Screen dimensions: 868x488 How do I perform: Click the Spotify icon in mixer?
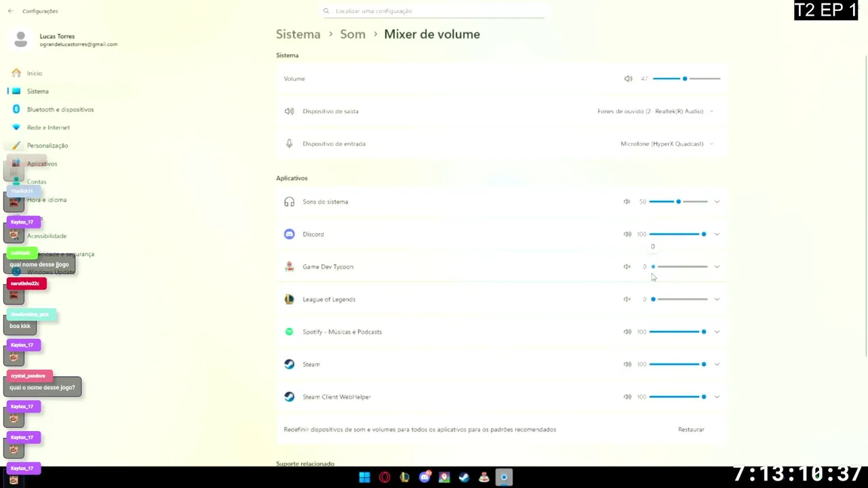(x=290, y=331)
